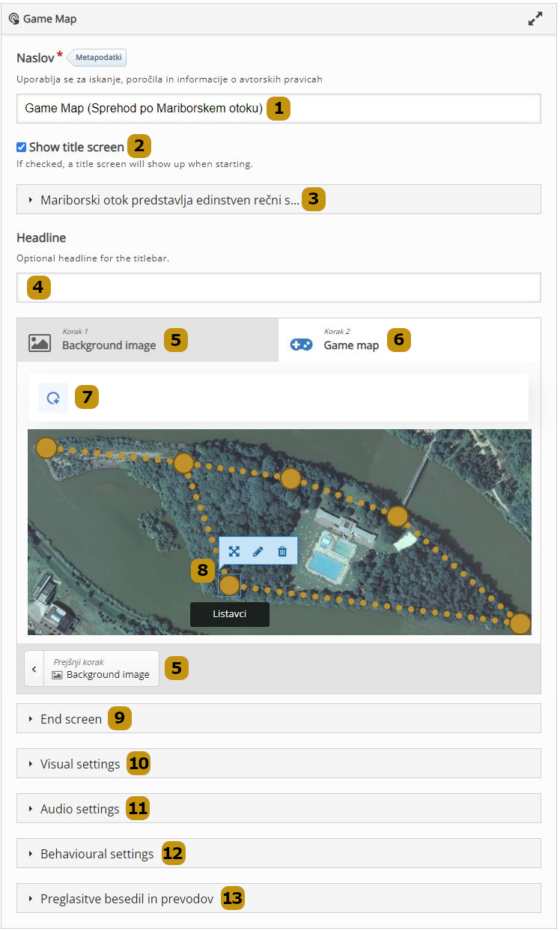The height and width of the screenshot is (931, 560).
Task: Select the top-left stage circle on the map
Action: [46, 448]
